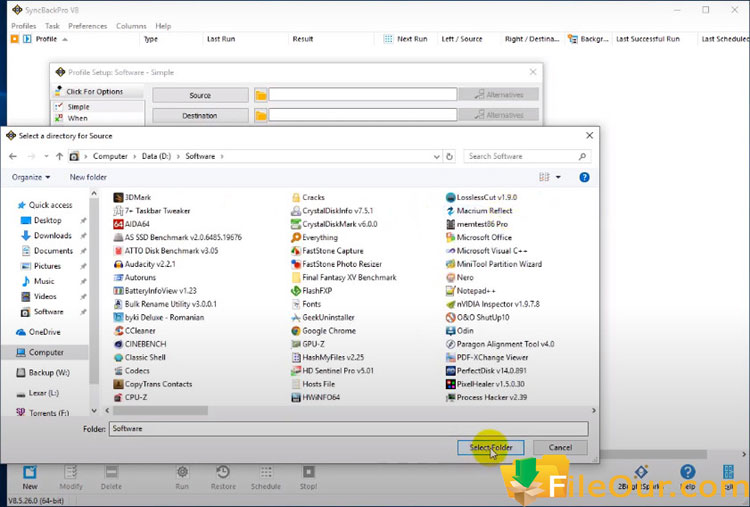The width and height of the screenshot is (750, 507).
Task: Click the Search Software box
Action: 527,156
